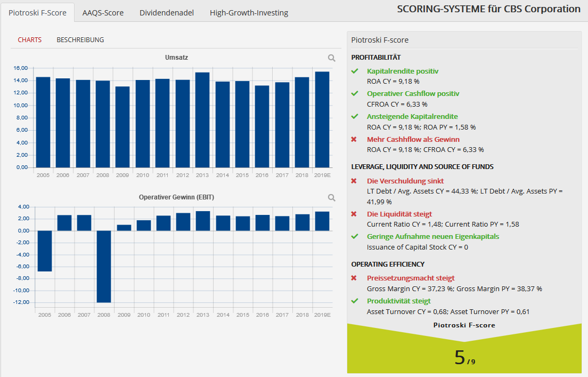This screenshot has height=377, width=588.
Task: Switch to the AAQS-Score tab
Action: tap(103, 13)
